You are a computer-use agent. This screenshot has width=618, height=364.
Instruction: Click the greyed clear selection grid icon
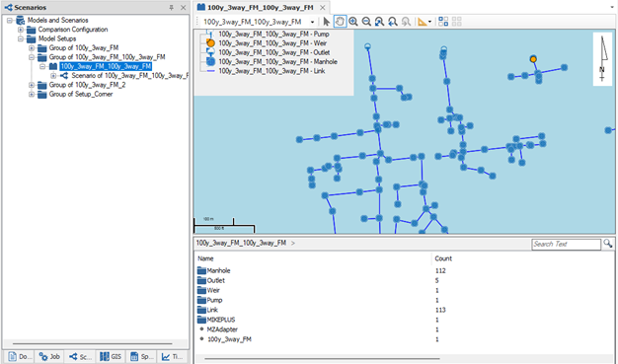456,22
